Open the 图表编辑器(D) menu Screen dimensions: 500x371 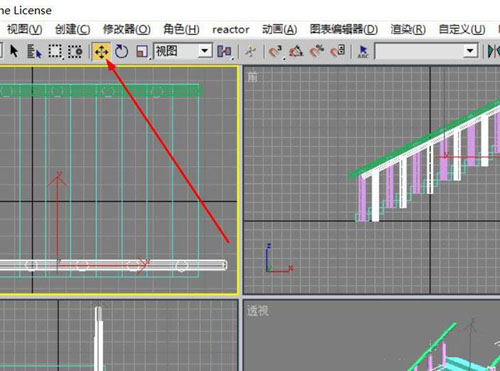pyautogui.click(x=344, y=29)
